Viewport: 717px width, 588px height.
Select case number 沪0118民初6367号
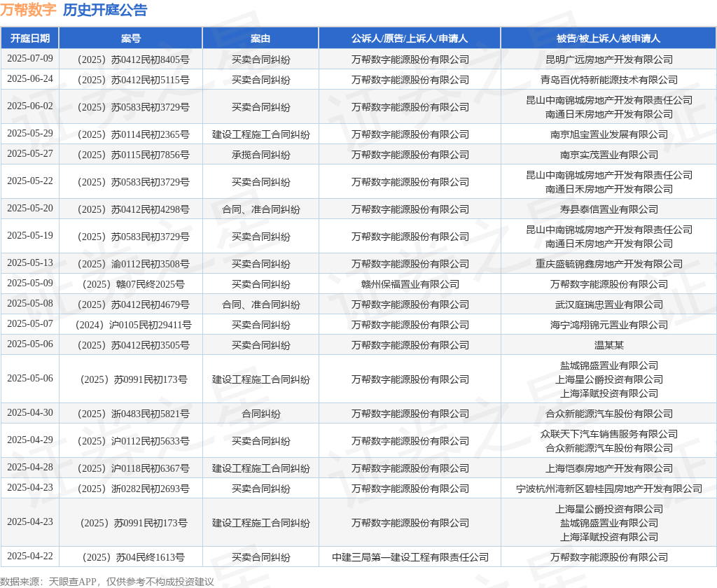134,468
